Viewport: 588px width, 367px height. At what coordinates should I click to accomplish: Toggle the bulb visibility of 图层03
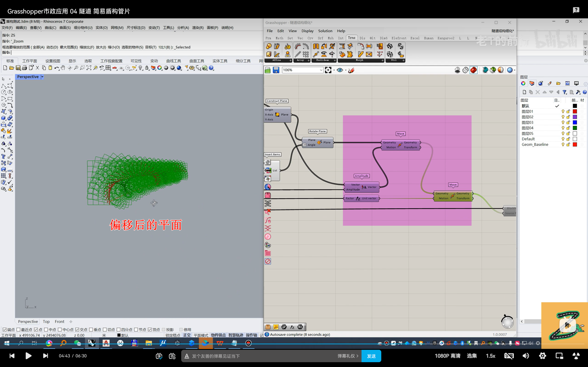563,122
